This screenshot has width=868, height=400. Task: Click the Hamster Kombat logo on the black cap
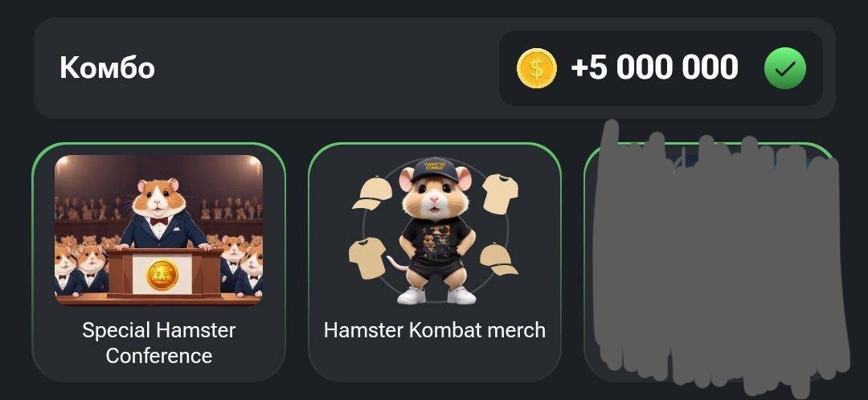tap(436, 165)
